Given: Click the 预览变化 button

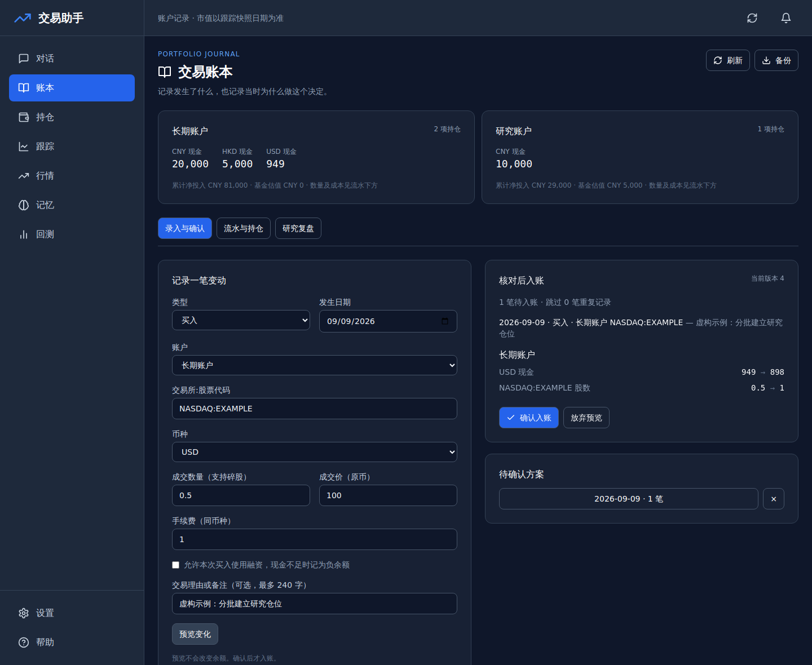Looking at the screenshot, I should pyautogui.click(x=195, y=634).
